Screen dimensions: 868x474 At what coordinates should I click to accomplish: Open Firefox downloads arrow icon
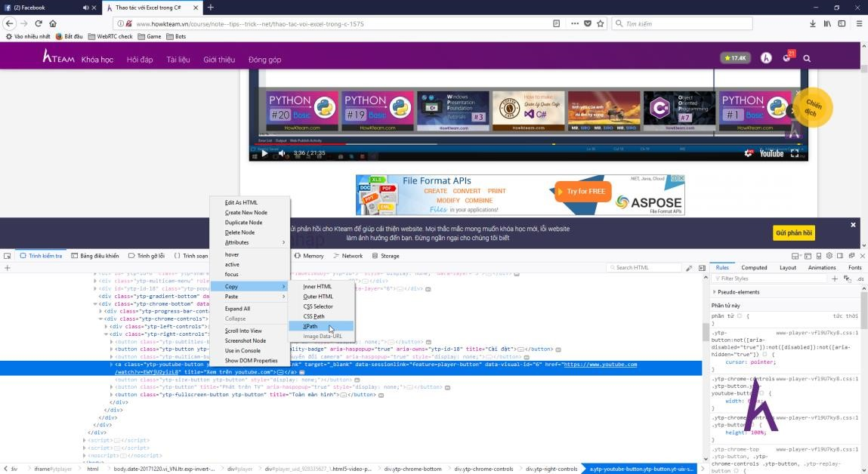click(812, 23)
